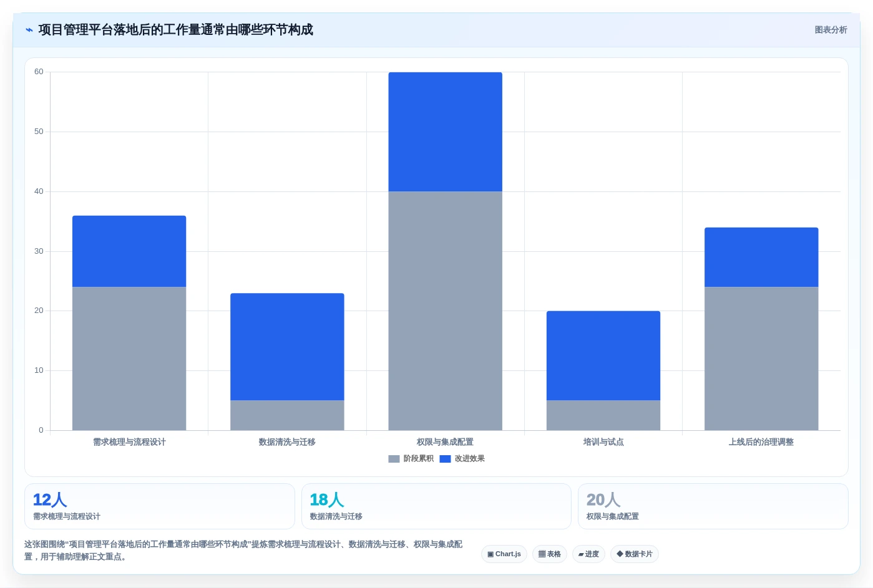This screenshot has width=873, height=588.
Task: Click the blue segment of 上线后的治理调整 bar
Action: (761, 257)
